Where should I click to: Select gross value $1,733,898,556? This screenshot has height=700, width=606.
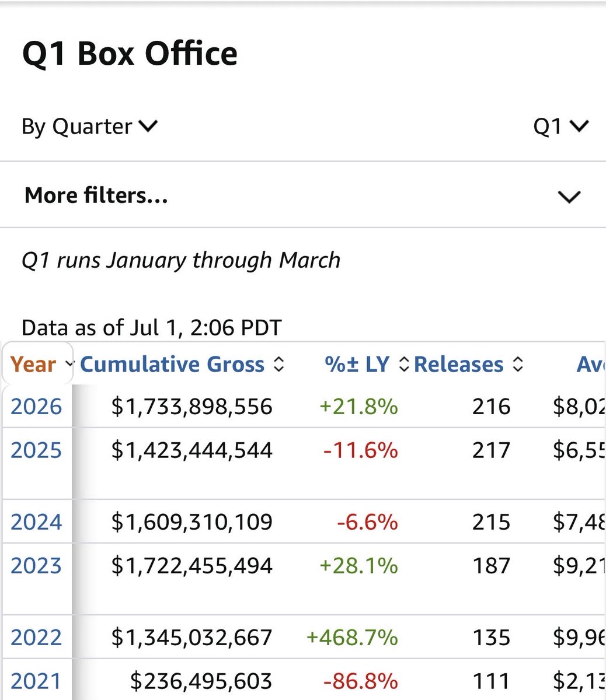click(191, 407)
